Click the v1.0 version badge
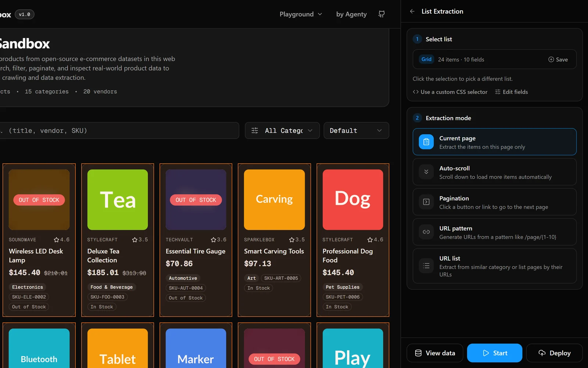The image size is (588, 368). (25, 14)
